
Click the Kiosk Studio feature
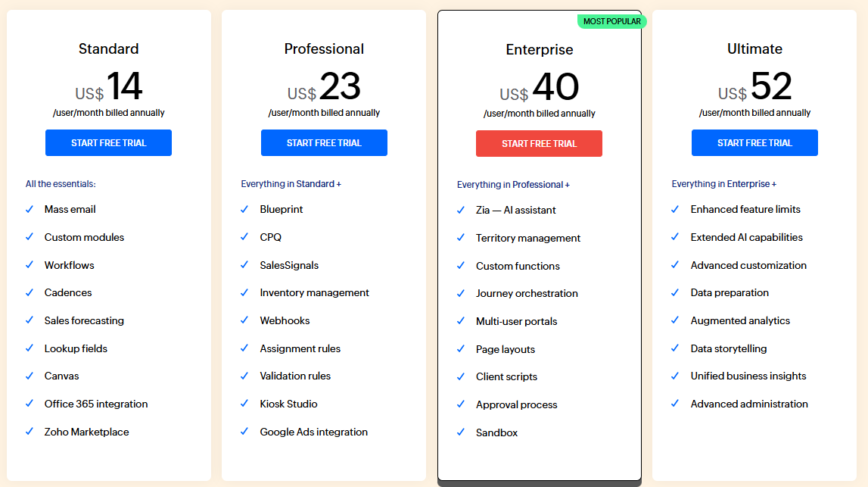click(288, 404)
